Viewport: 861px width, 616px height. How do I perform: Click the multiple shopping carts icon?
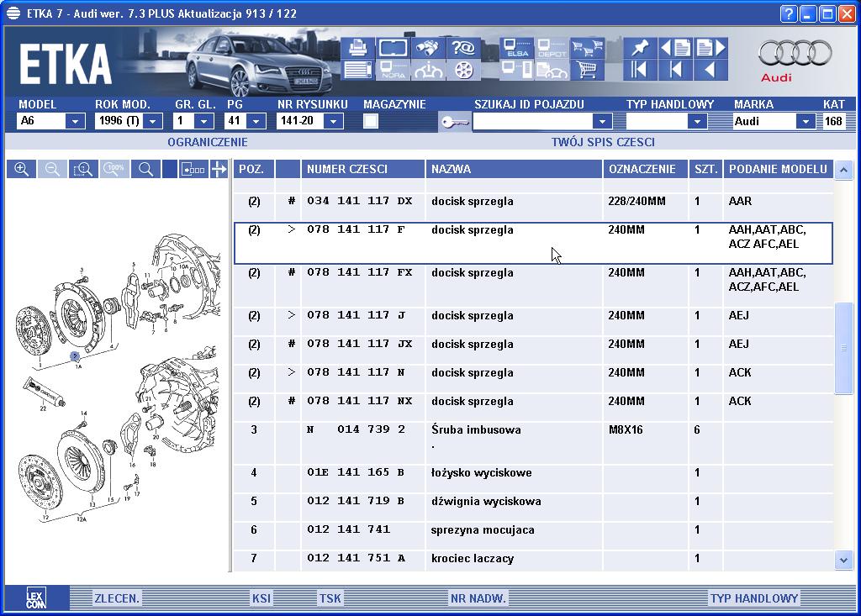(x=586, y=48)
